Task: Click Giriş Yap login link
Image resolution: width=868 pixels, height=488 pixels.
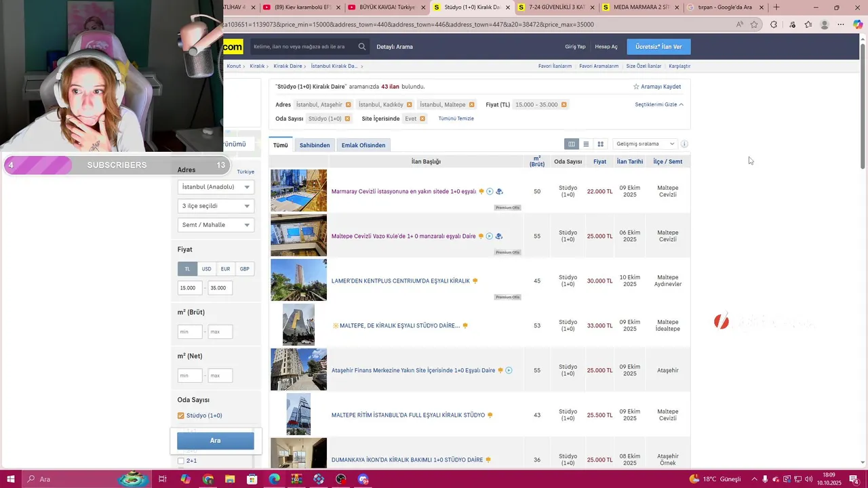Action: [575, 47]
